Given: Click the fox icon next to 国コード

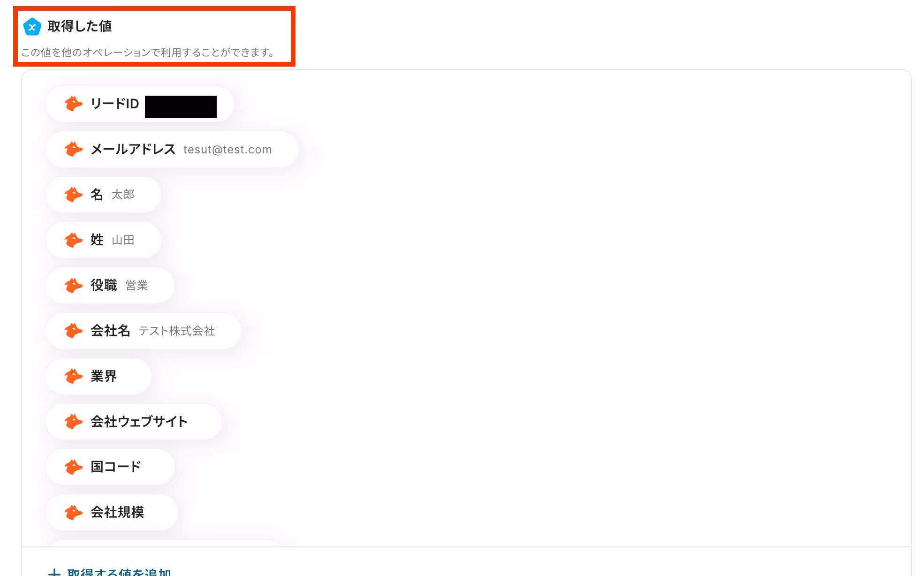Looking at the screenshot, I should (x=74, y=467).
